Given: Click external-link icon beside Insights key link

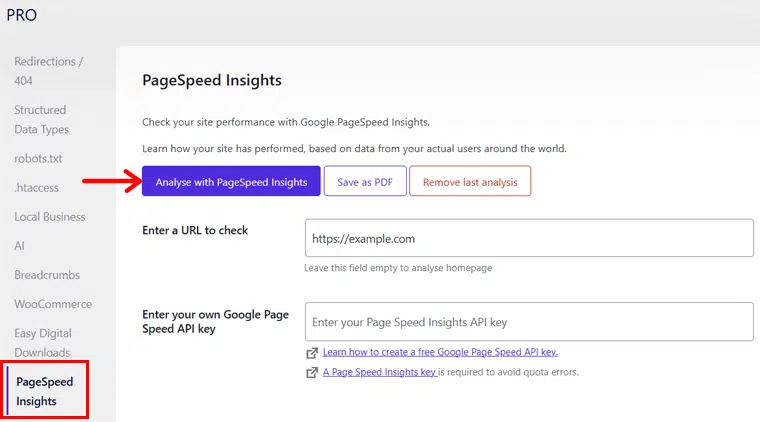Looking at the screenshot, I should pyautogui.click(x=312, y=373).
